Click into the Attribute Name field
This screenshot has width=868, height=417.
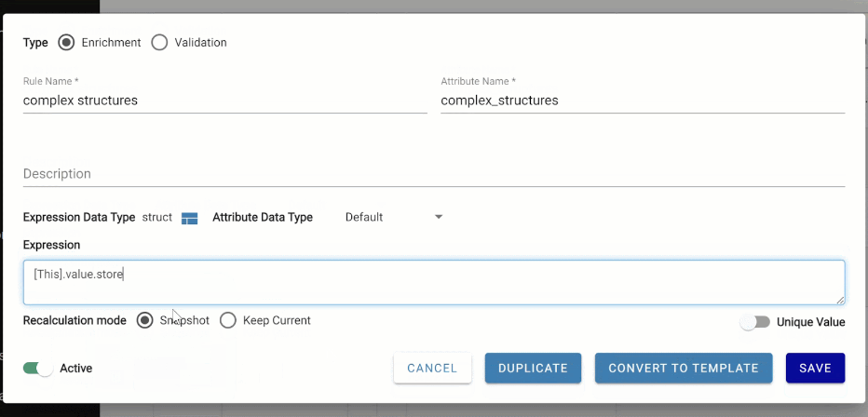(642, 101)
